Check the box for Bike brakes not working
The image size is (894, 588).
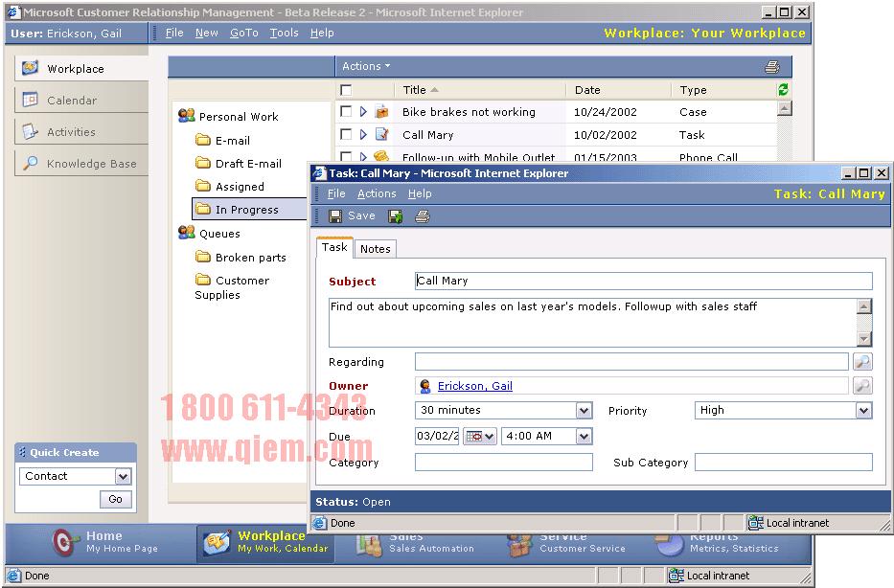346,112
